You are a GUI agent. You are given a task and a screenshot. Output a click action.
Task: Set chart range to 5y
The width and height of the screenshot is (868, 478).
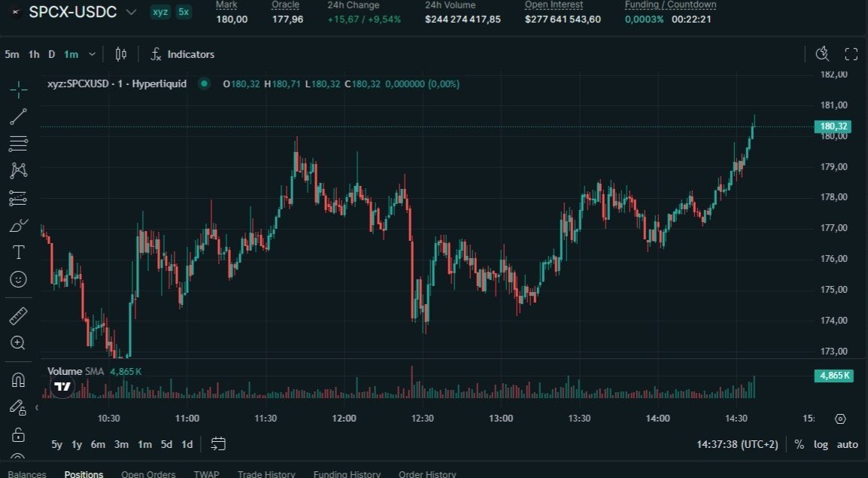pos(56,444)
